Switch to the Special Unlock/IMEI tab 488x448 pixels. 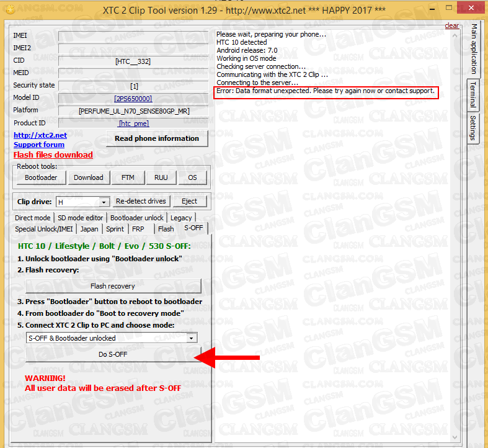(44, 229)
